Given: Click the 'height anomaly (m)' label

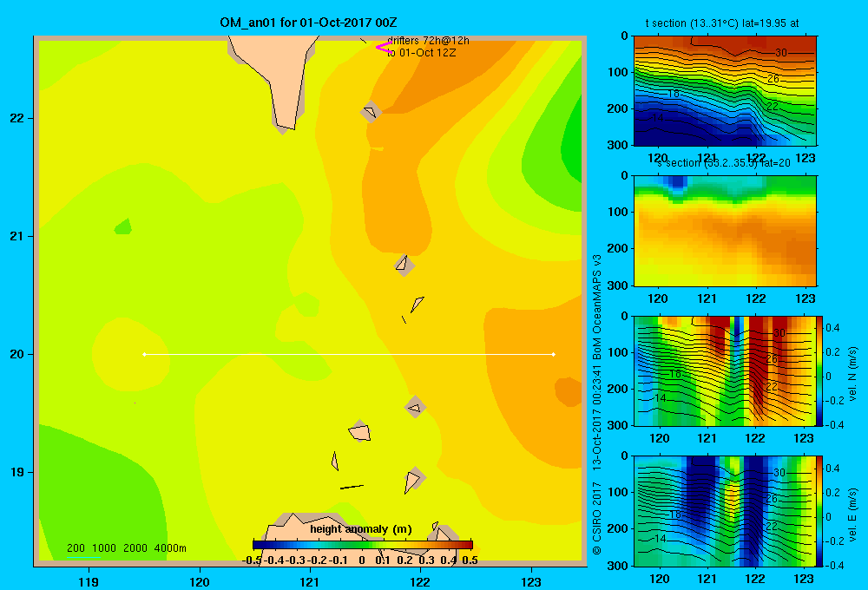Looking at the screenshot, I should pyautogui.click(x=361, y=529).
